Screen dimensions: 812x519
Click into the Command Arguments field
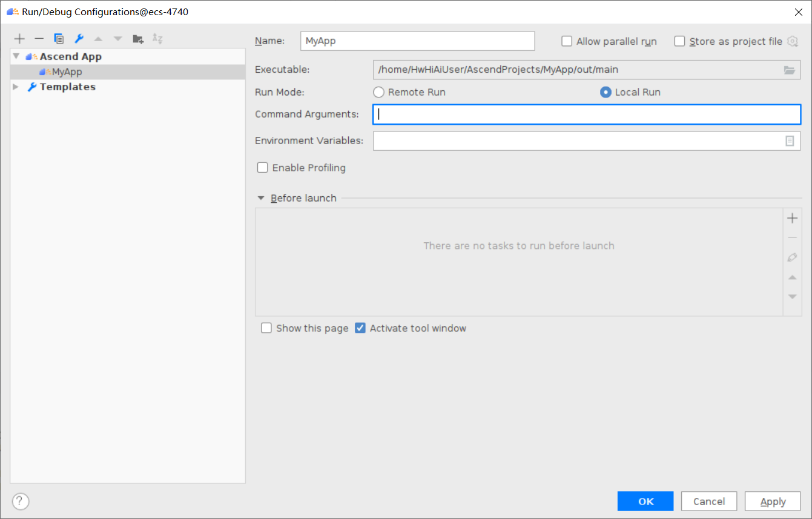point(586,114)
